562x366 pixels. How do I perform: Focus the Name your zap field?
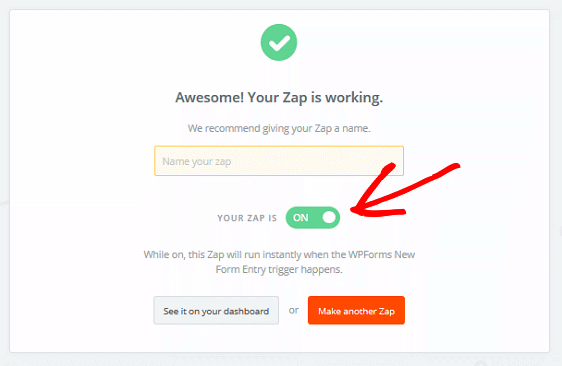[279, 161]
